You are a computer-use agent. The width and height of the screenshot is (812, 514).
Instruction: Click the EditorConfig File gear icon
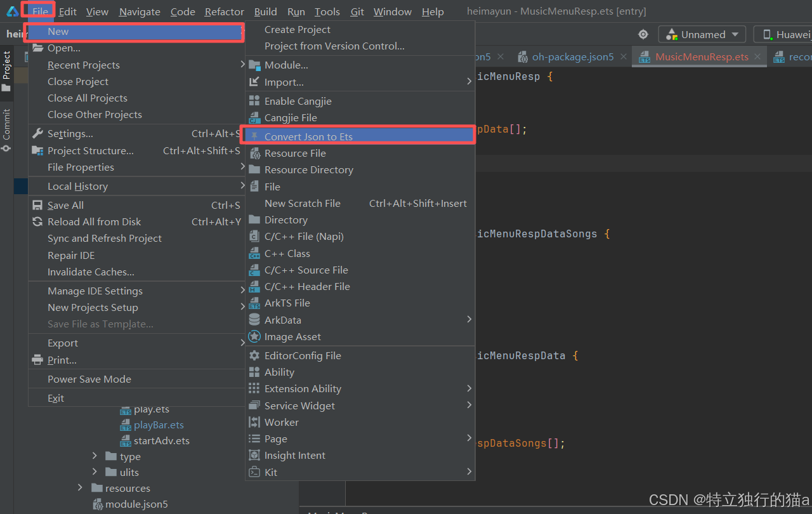point(254,355)
